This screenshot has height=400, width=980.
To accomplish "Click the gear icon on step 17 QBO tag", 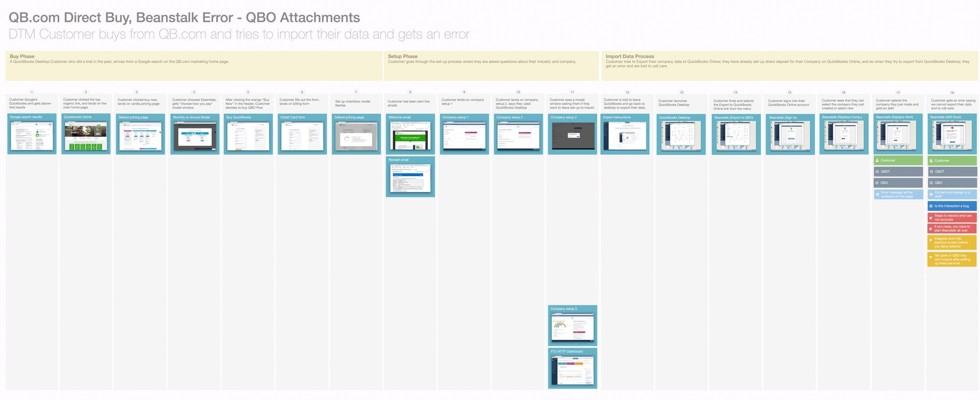I will point(877,183).
